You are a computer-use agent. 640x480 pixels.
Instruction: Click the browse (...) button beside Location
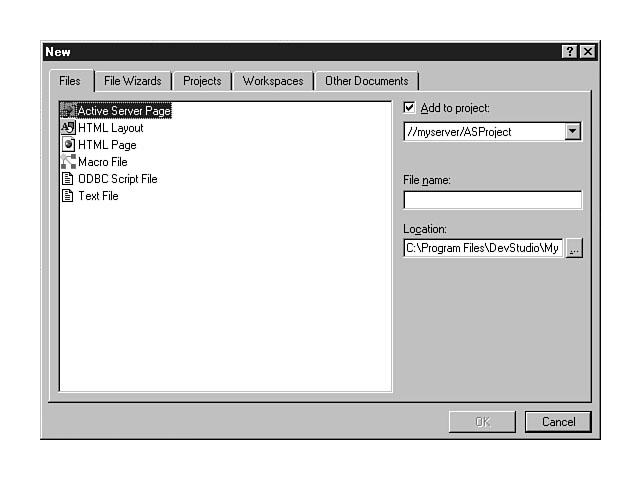(x=573, y=249)
